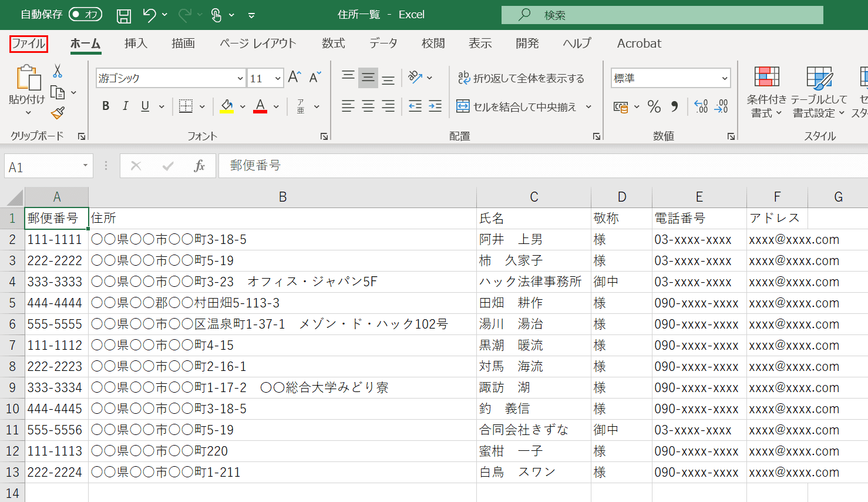This screenshot has height=502, width=868.
Task: Select cell containing ハック法律事務所
Action: pos(534,282)
